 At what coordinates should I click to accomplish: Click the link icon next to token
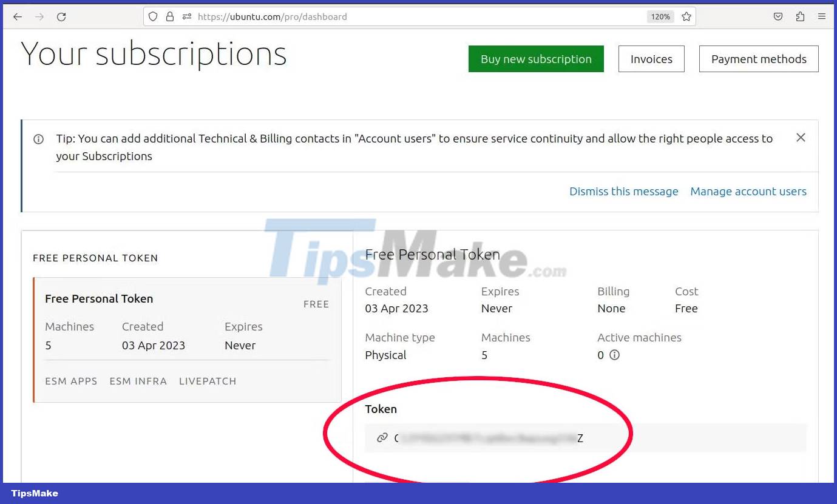[382, 438]
